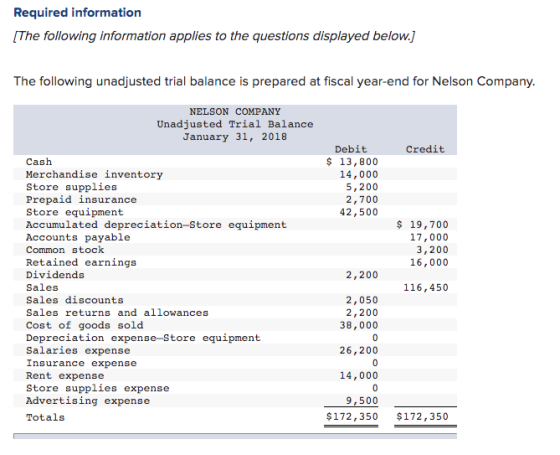The image size is (560, 455).
Task: Select the Totals debit figure $172,350
Action: coord(352,416)
